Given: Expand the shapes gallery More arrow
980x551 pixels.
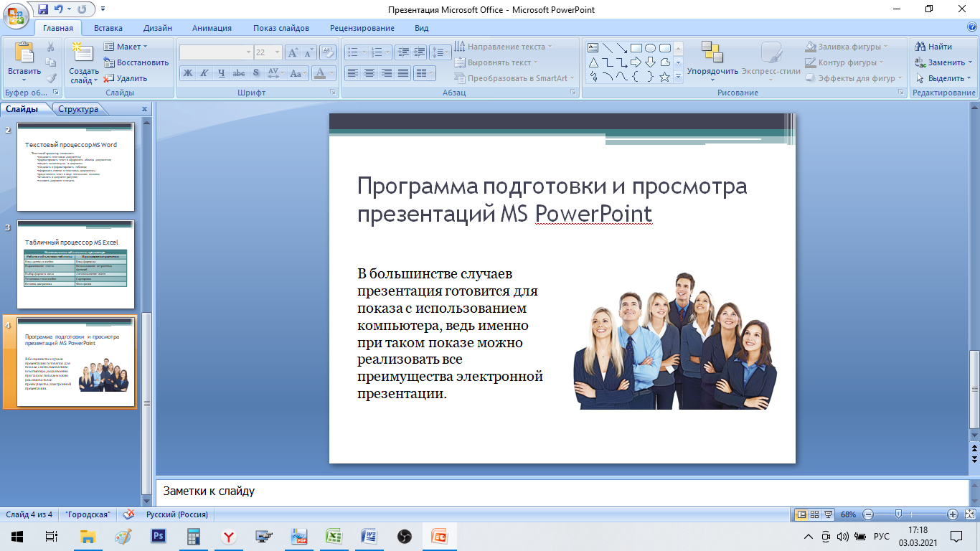Looking at the screenshot, I should tap(678, 78).
